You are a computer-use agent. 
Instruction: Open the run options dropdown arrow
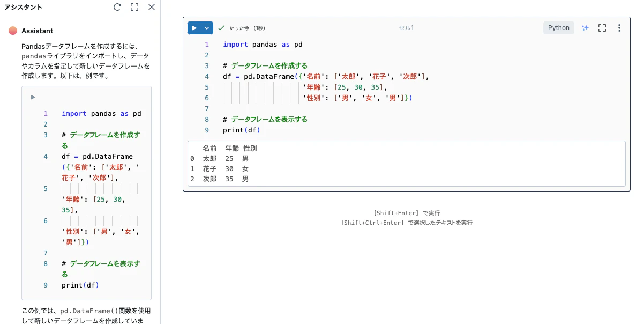[207, 28]
